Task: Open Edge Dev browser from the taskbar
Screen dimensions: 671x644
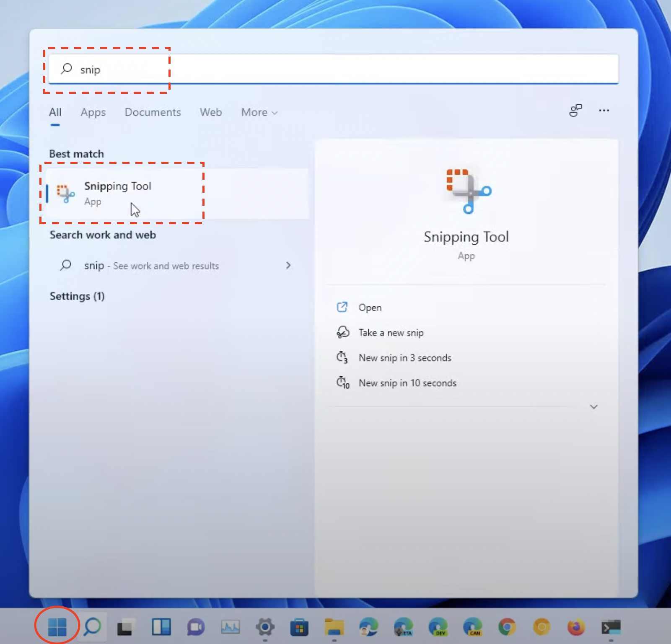Action: [x=438, y=627]
